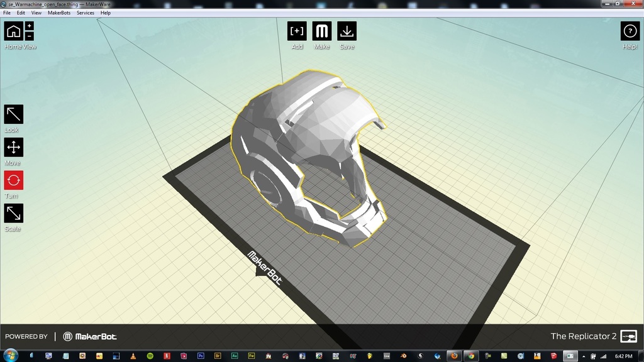Open the Windows Start button

9,356
